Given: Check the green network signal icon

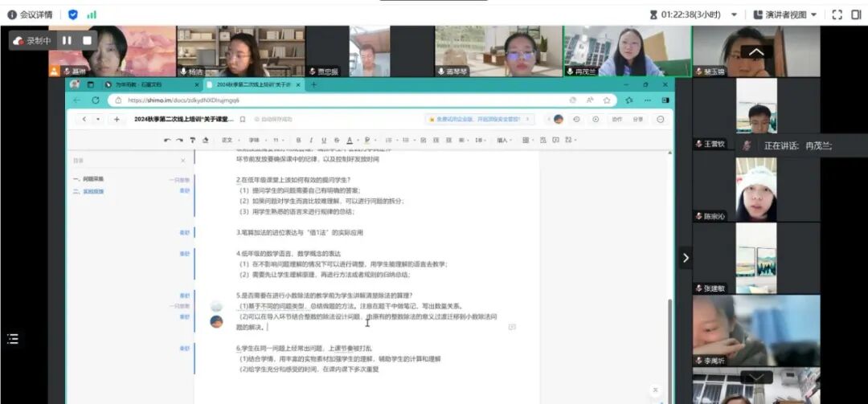Looking at the screenshot, I should point(92,15).
